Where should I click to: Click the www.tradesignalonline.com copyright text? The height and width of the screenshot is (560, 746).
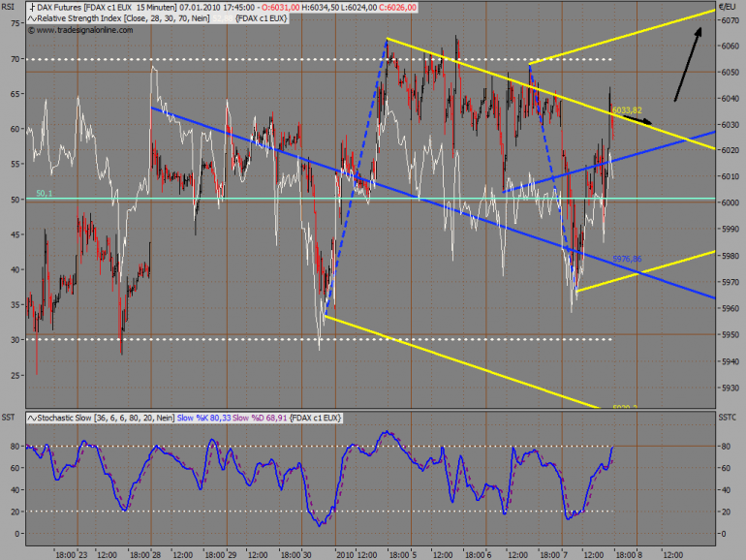coord(80,30)
